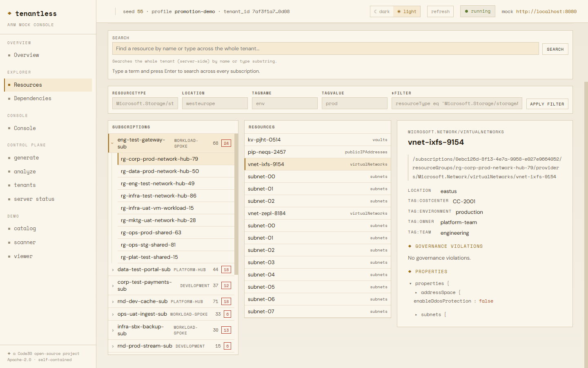Switch to light theme
Image resolution: width=588 pixels, height=368 pixels.
(407, 11)
